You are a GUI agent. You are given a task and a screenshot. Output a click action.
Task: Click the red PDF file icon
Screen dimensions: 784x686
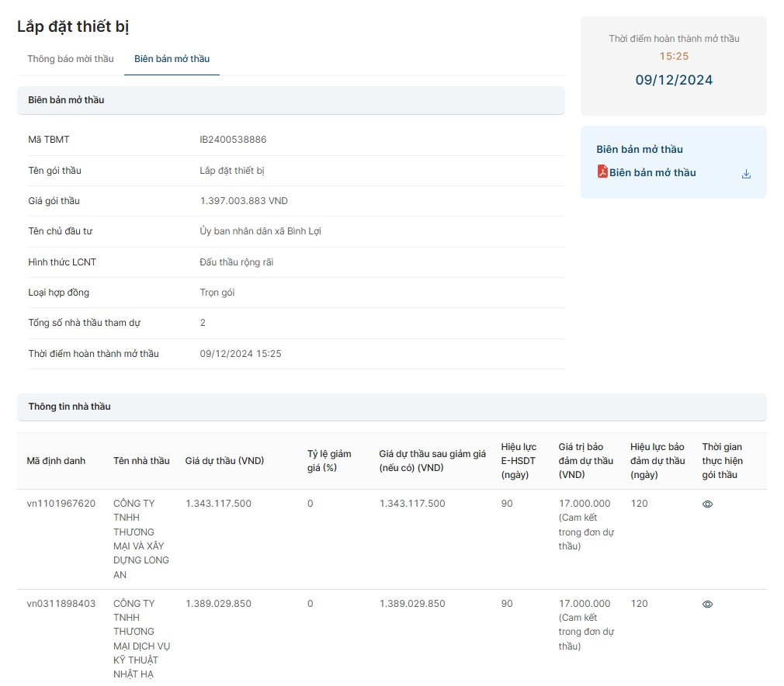click(x=602, y=171)
